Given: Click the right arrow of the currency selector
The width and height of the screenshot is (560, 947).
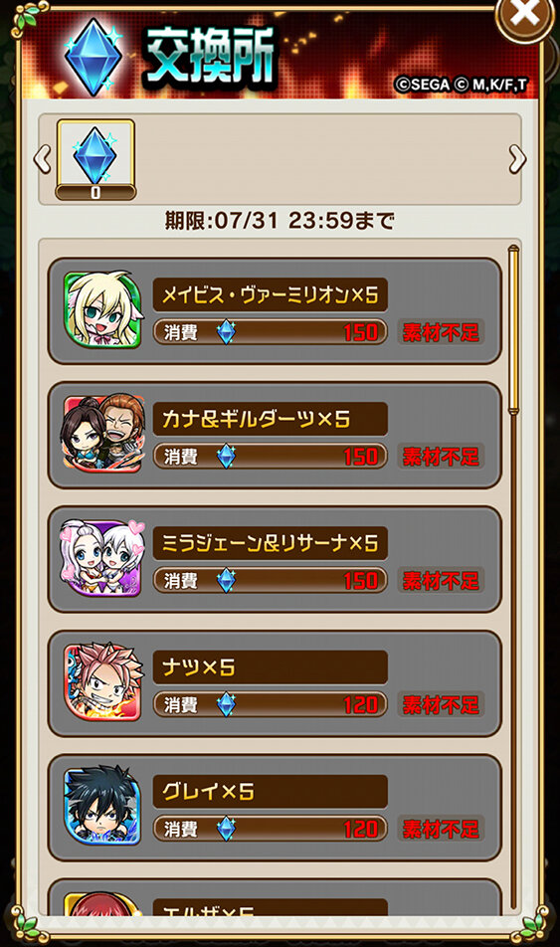Looking at the screenshot, I should pyautogui.click(x=517, y=159).
